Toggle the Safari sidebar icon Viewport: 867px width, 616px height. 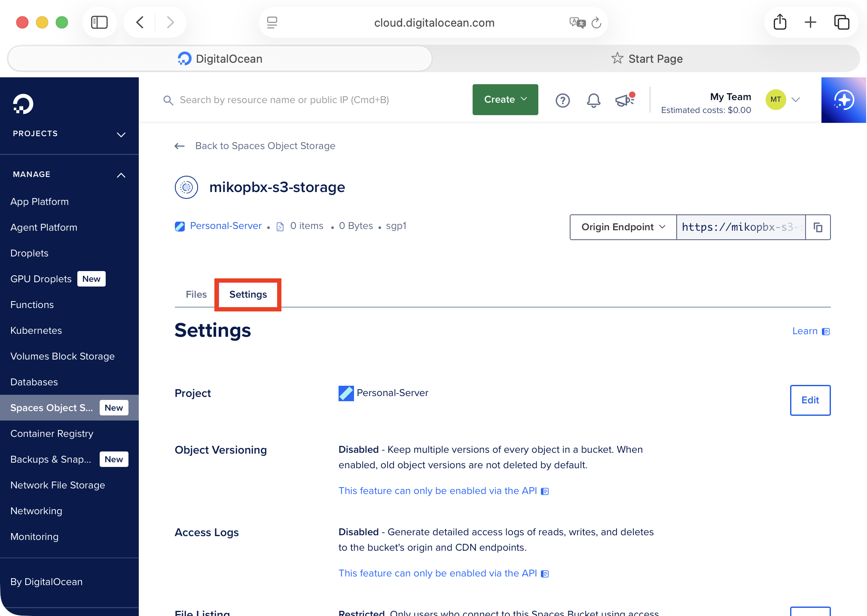click(99, 22)
